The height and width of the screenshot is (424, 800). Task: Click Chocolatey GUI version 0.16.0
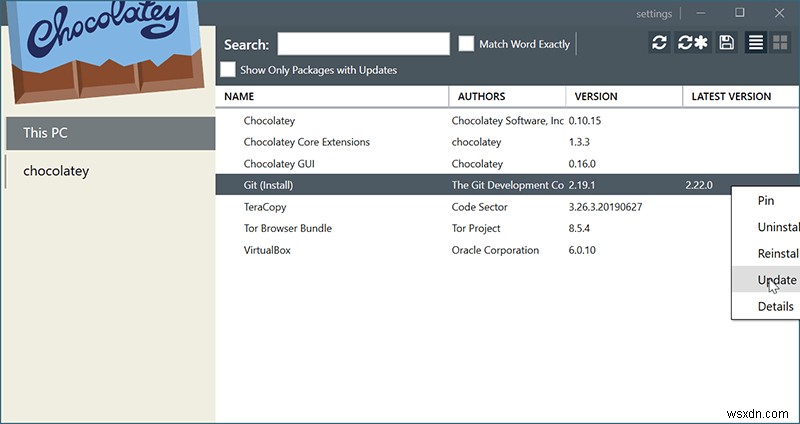click(582, 164)
